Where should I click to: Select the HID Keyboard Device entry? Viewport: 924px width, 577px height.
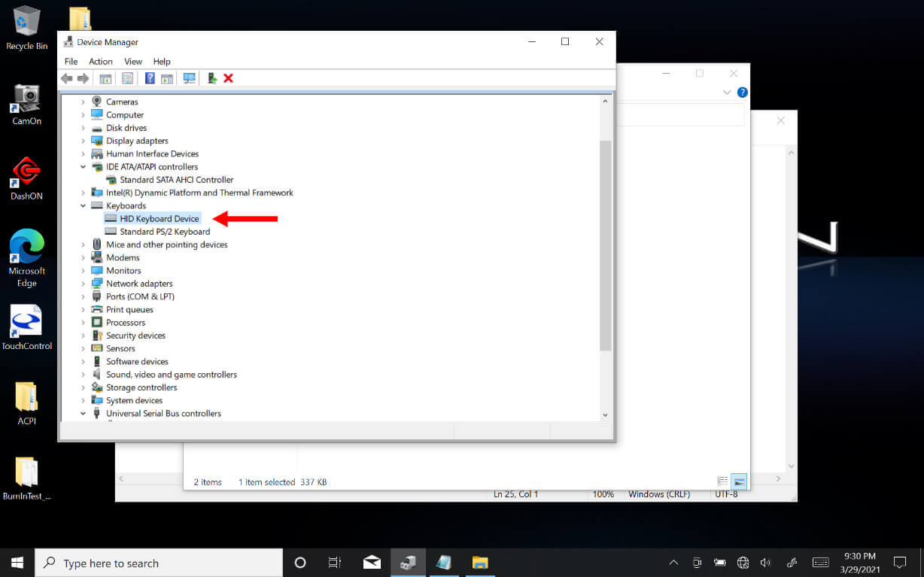[160, 219]
